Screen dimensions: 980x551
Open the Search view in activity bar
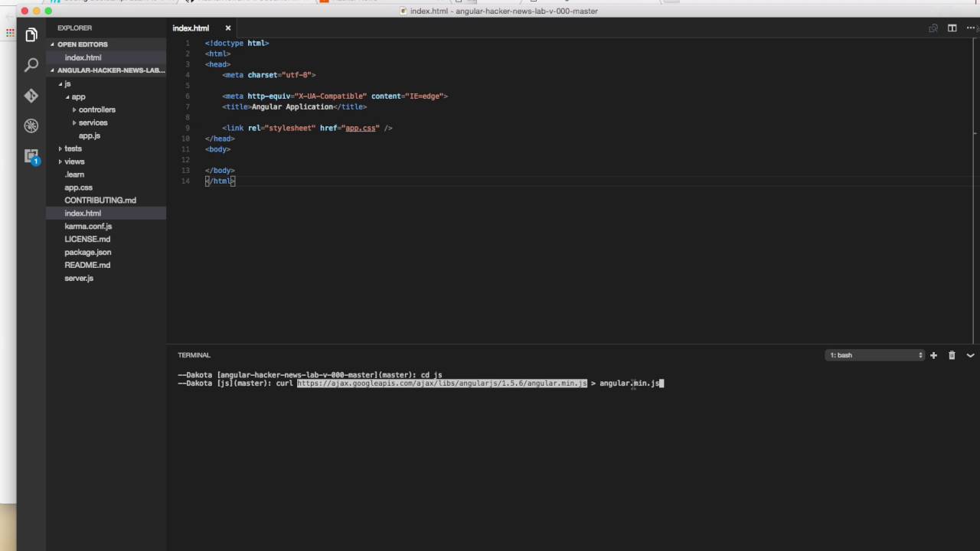coord(31,66)
